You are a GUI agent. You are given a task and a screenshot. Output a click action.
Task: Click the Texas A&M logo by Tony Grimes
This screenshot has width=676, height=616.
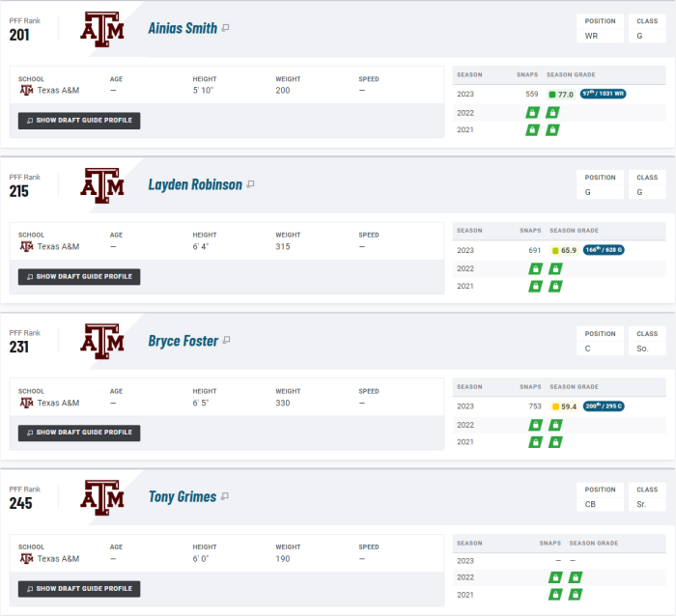coord(102,498)
